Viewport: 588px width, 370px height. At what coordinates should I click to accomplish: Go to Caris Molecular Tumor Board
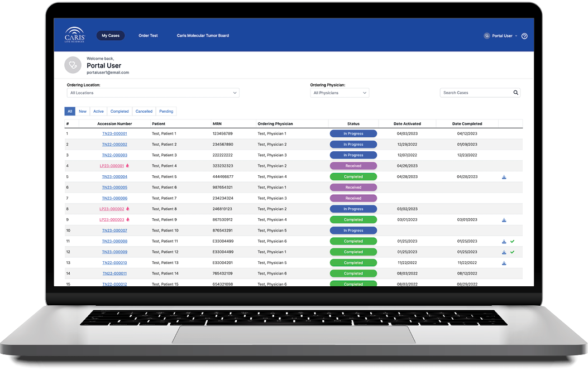(x=203, y=36)
